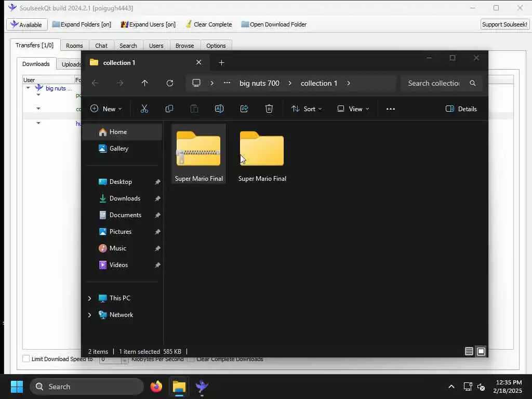Screen dimensions: 532x399
Task: Click the muted volume tray icon
Action: click(x=481, y=387)
